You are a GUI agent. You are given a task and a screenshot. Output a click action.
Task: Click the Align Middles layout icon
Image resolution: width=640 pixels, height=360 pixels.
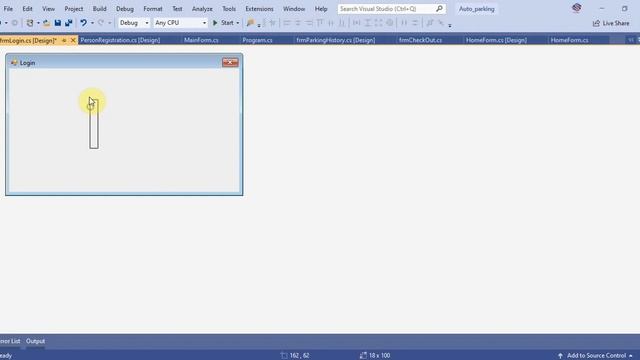[x=331, y=23]
